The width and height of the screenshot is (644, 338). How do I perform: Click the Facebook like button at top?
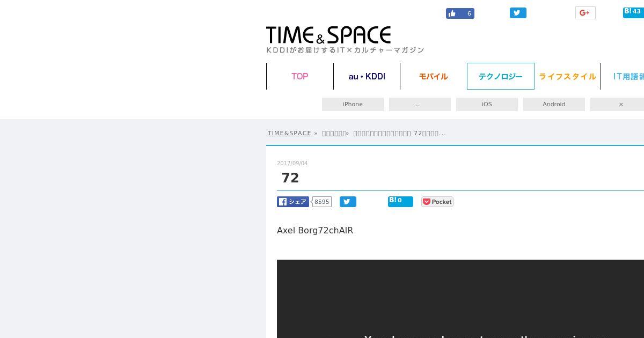[x=460, y=13]
